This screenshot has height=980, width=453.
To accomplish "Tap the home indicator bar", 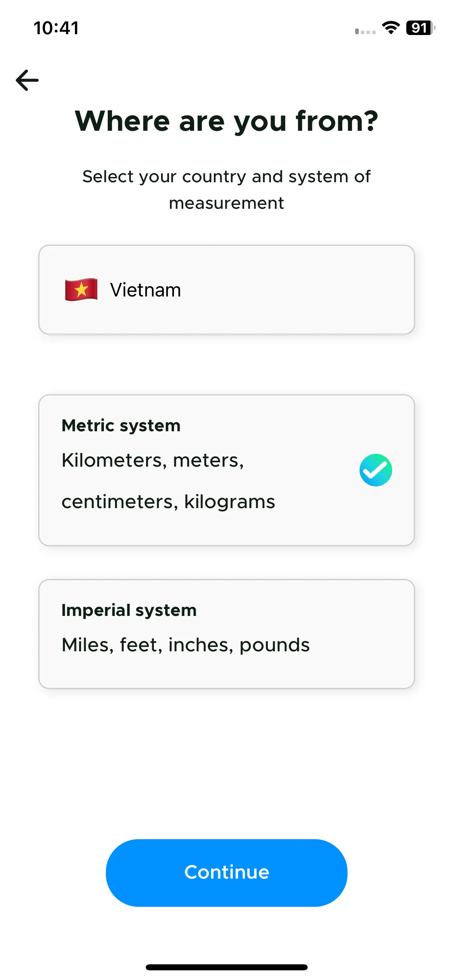I will (227, 967).
